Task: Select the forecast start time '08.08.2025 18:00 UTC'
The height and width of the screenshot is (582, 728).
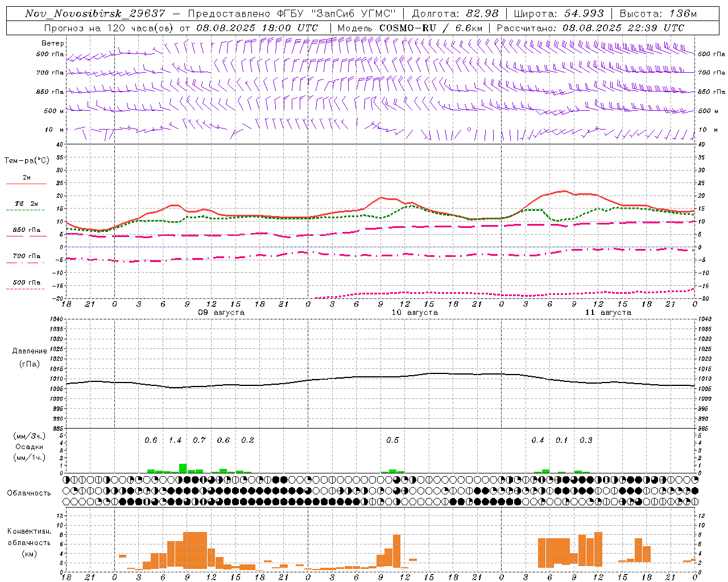Action: (x=257, y=28)
